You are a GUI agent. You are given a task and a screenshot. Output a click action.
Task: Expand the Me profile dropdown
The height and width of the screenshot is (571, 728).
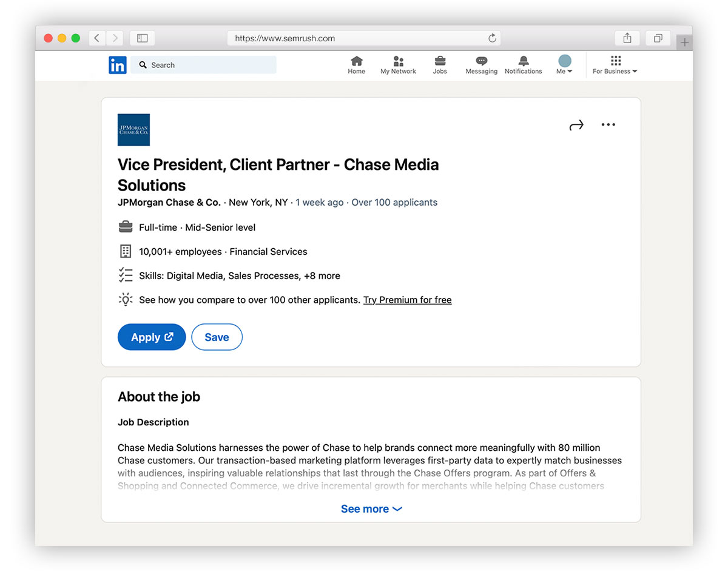coord(564,65)
